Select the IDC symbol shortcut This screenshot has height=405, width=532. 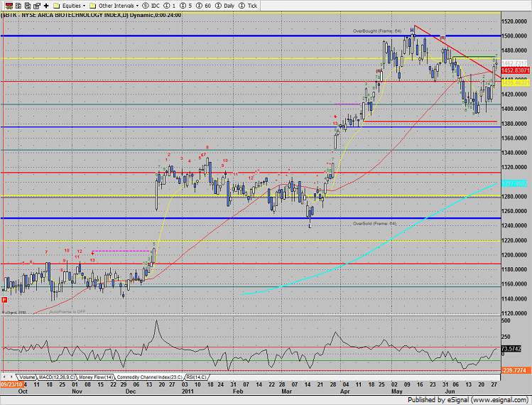[x=151, y=6]
